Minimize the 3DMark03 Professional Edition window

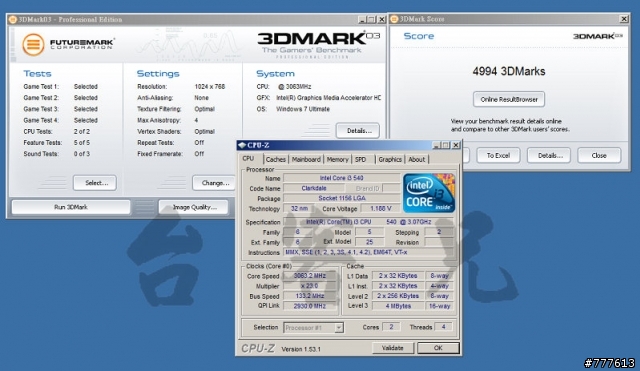coord(362,19)
